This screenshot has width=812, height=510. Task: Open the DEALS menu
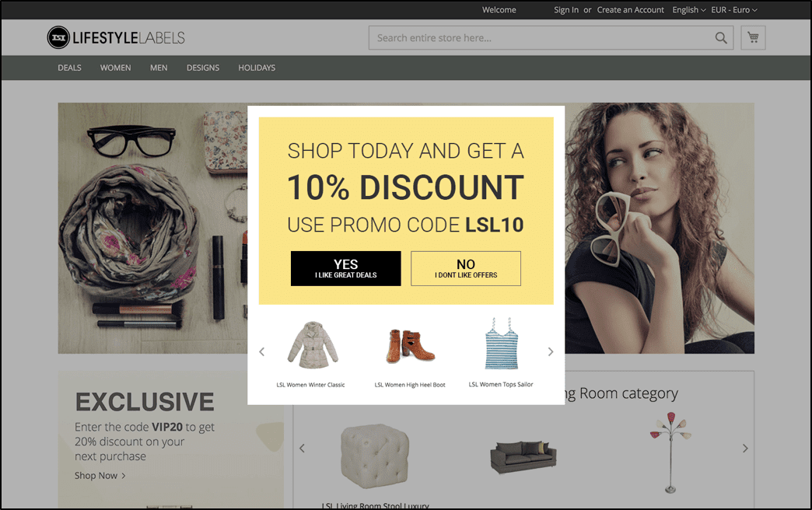click(x=69, y=68)
